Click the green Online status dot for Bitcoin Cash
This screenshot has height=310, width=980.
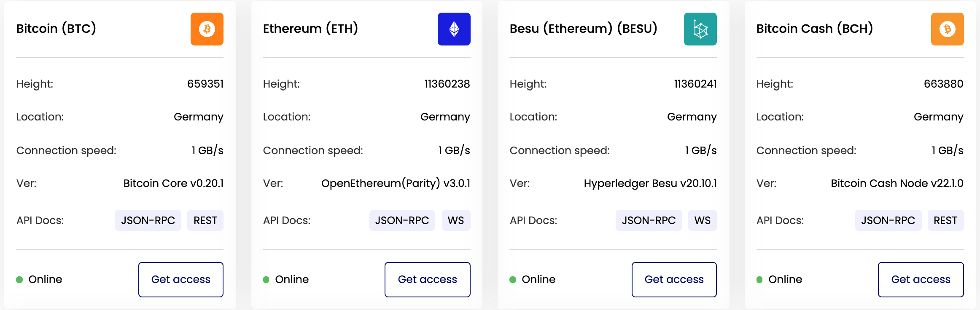click(x=759, y=280)
